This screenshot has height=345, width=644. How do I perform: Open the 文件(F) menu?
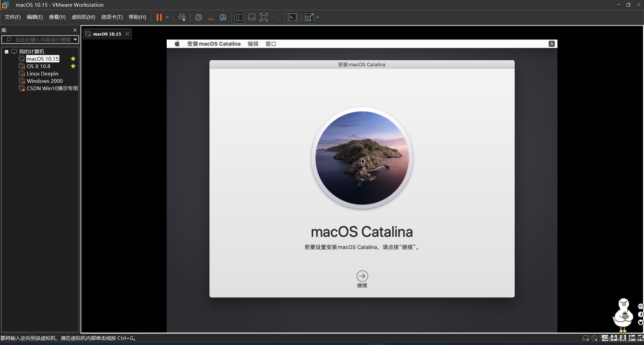tap(13, 17)
